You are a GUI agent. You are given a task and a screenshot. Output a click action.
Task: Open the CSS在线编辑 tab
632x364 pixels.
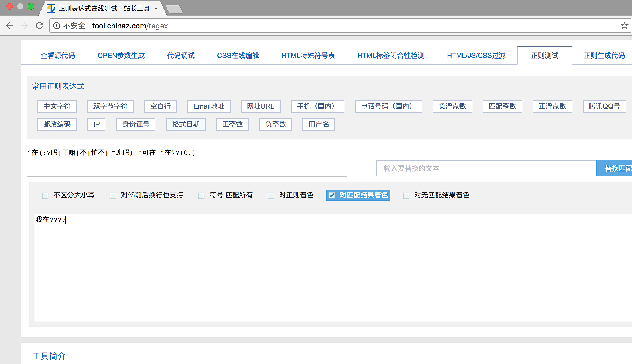click(238, 55)
